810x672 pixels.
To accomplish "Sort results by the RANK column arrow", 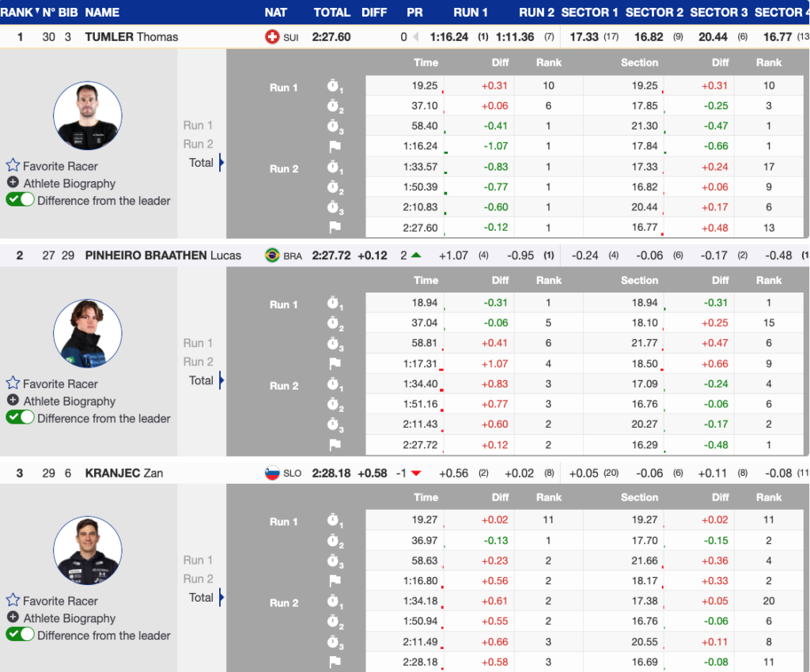I will click(x=36, y=11).
